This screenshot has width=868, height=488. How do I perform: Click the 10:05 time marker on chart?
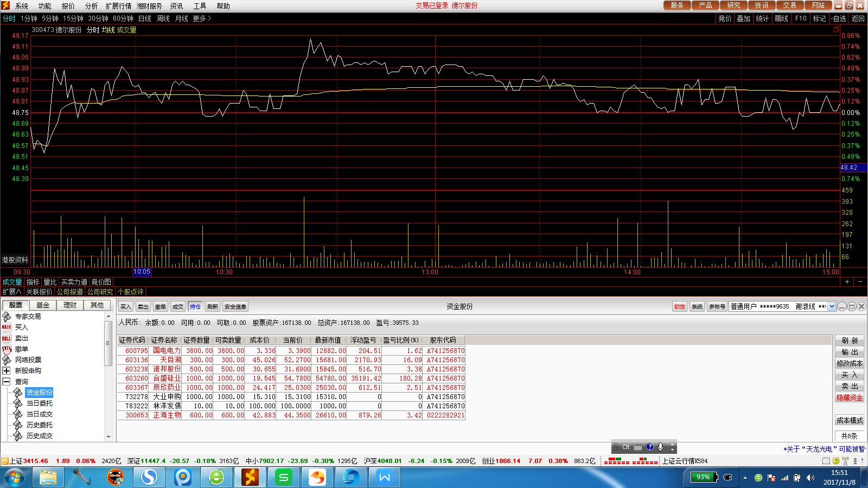pos(142,272)
